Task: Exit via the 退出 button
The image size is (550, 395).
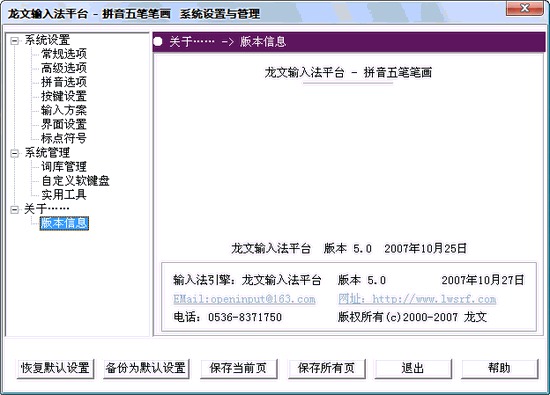Action: [x=413, y=369]
